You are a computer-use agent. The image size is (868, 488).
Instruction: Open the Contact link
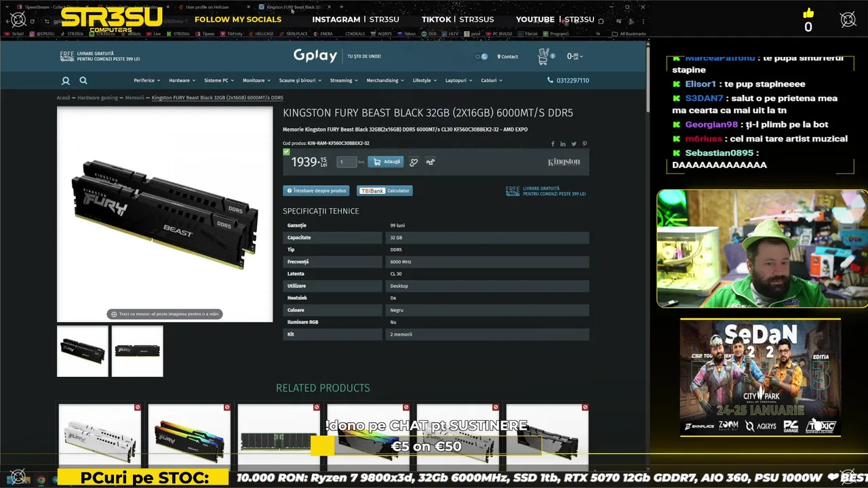click(x=507, y=57)
